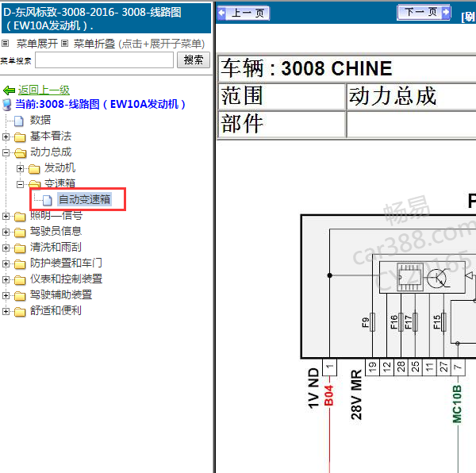Click the 28V MR connector label

[x=356, y=395]
